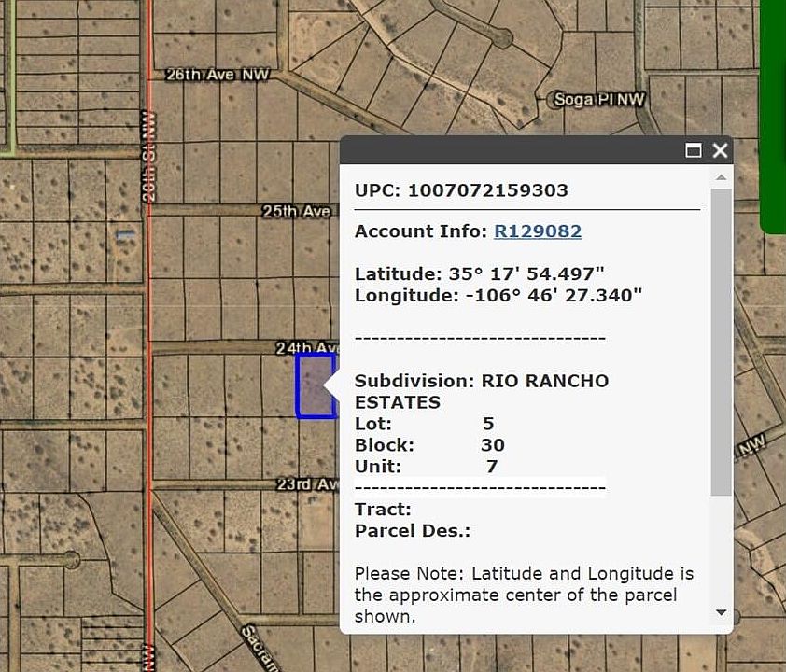Open account info link R129082
This screenshot has height=672, width=786.
(x=538, y=231)
